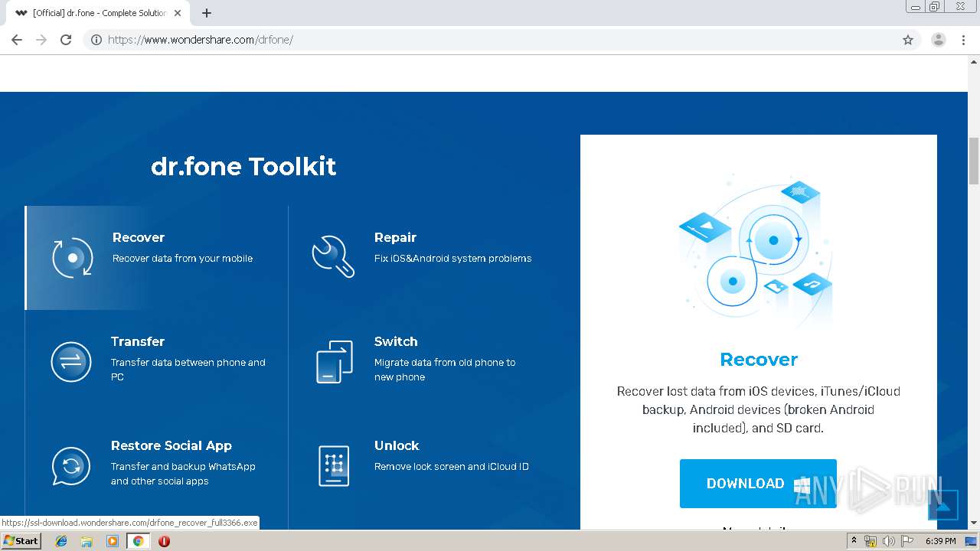The height and width of the screenshot is (551, 980).
Task: Select the Repair toolkit item
Action: pyautogui.click(x=420, y=258)
